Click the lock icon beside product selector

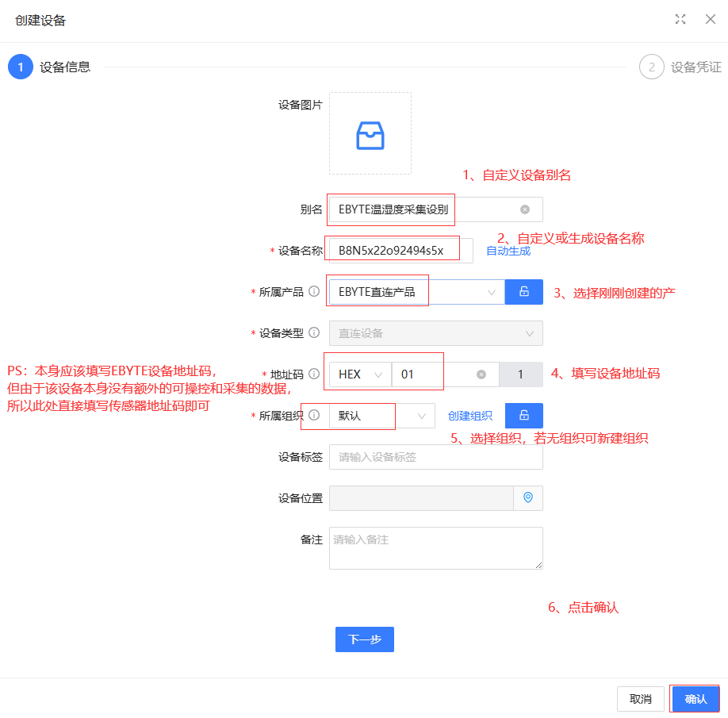pyautogui.click(x=524, y=292)
